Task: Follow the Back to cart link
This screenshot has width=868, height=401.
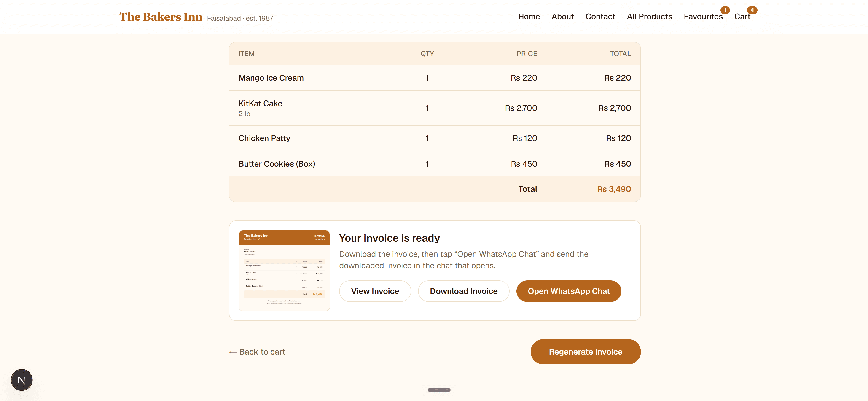Action: [x=257, y=352]
